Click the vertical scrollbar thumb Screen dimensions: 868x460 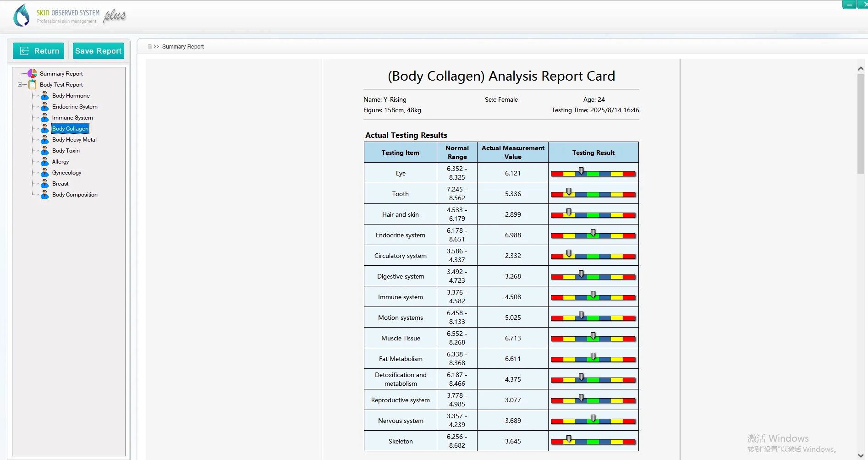pos(861,124)
